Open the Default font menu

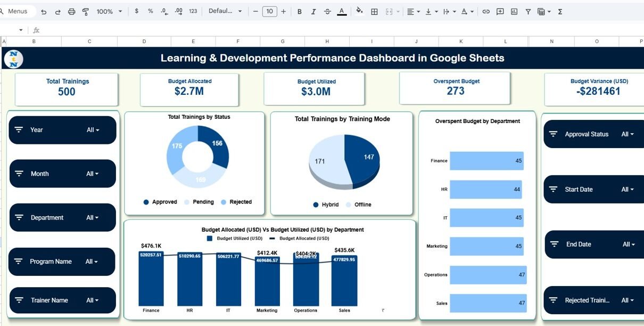225,12
